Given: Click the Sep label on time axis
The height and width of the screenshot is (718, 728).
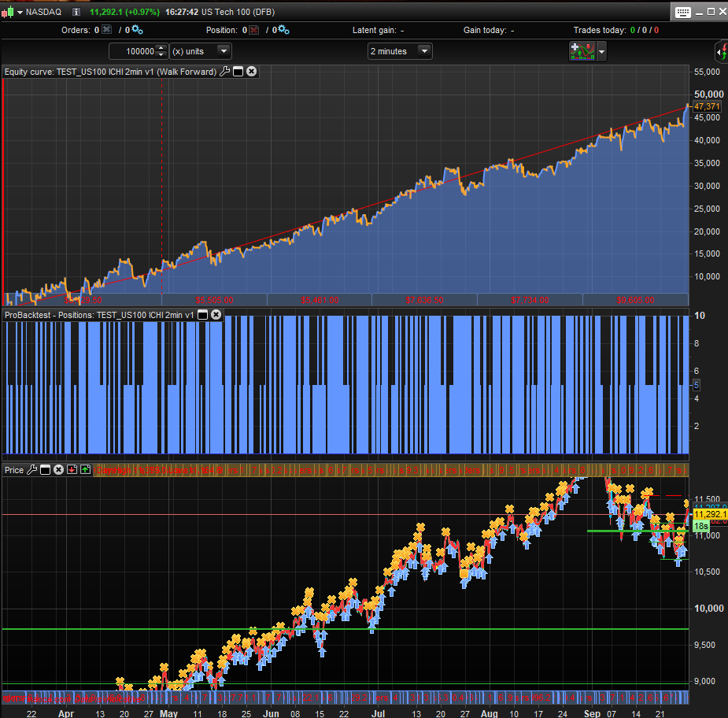Looking at the screenshot, I should pyautogui.click(x=592, y=713).
